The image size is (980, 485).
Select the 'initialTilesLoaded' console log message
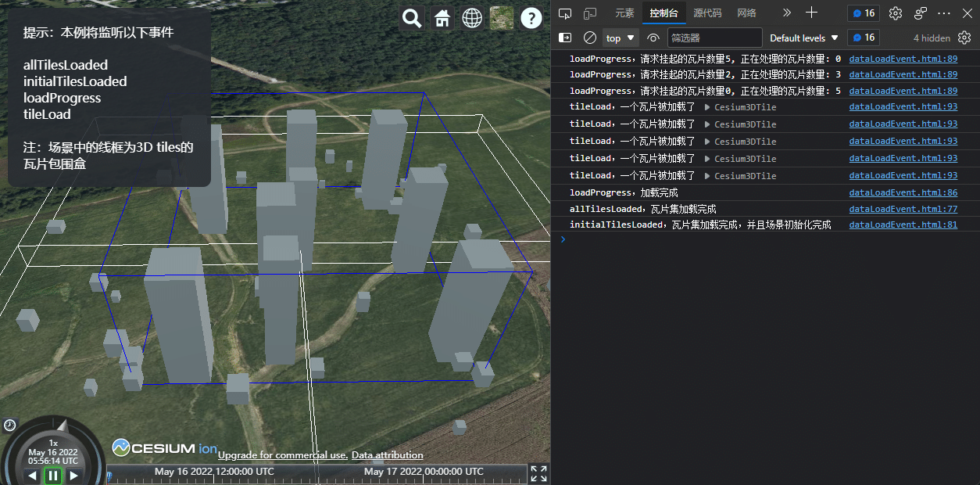point(700,225)
